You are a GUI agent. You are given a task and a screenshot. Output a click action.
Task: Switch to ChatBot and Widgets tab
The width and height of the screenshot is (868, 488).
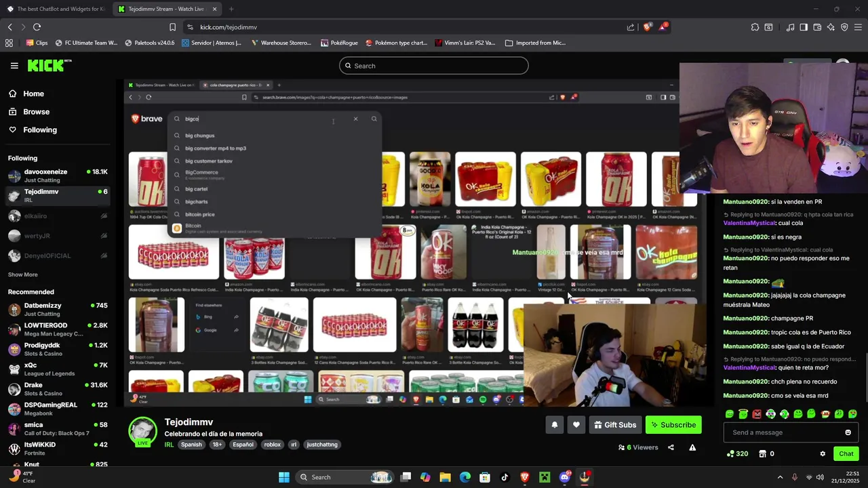[x=56, y=9]
